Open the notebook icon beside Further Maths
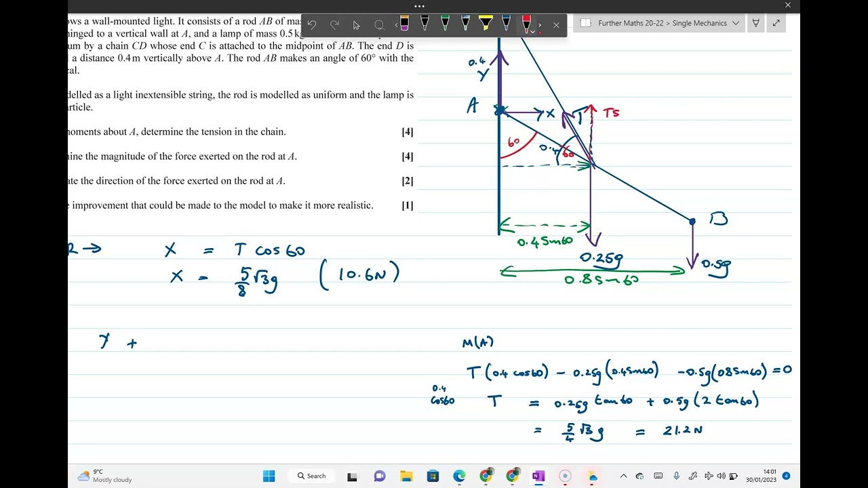The height and width of the screenshot is (488, 868). (586, 23)
